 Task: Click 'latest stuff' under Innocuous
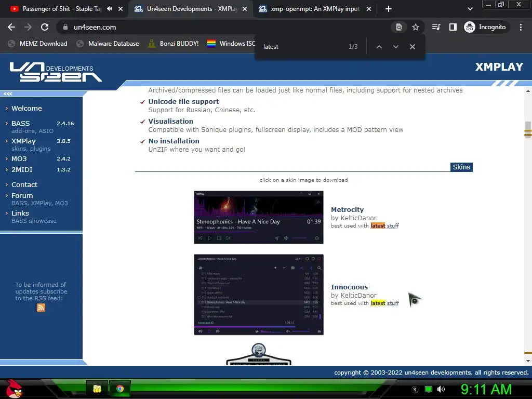click(385, 303)
